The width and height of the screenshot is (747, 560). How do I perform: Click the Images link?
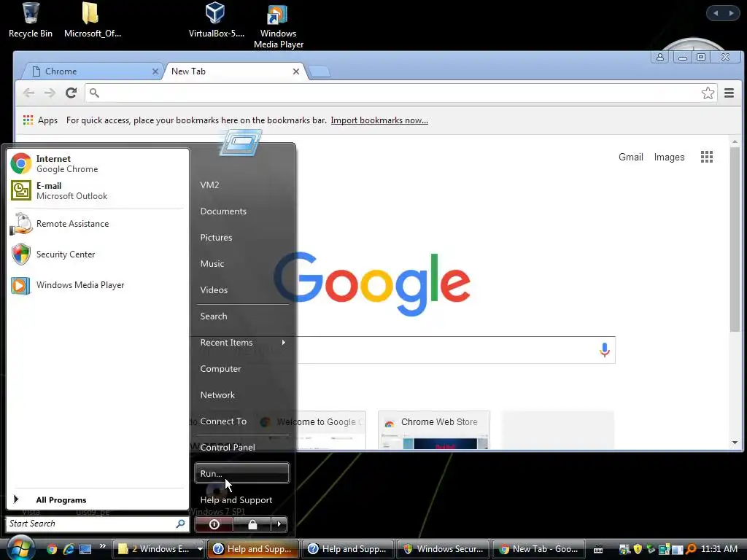(x=669, y=157)
